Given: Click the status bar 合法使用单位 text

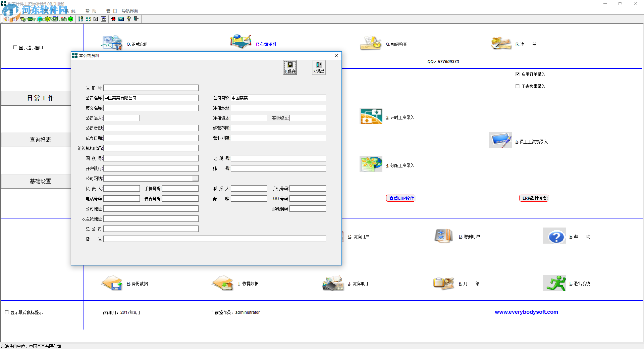Looking at the screenshot, I should [x=31, y=346].
